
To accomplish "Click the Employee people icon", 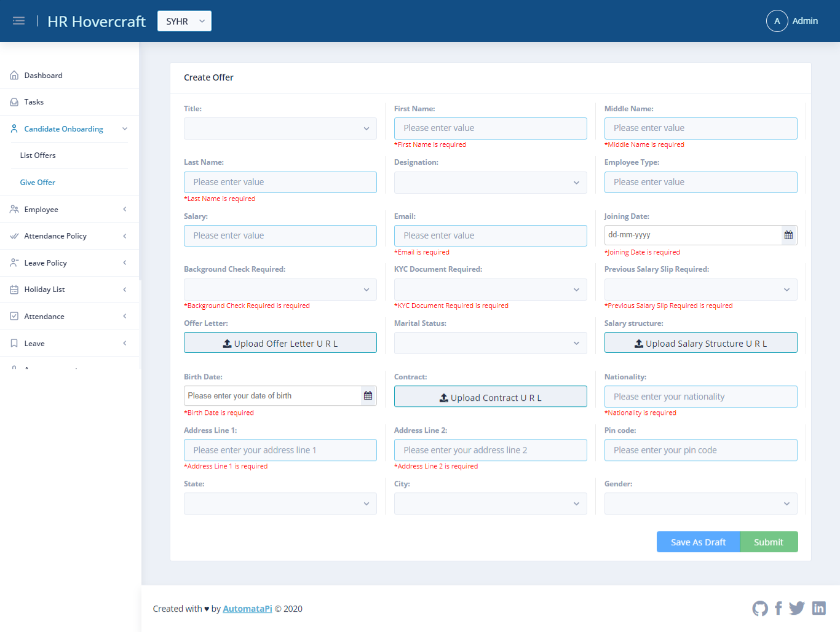I will coord(14,210).
